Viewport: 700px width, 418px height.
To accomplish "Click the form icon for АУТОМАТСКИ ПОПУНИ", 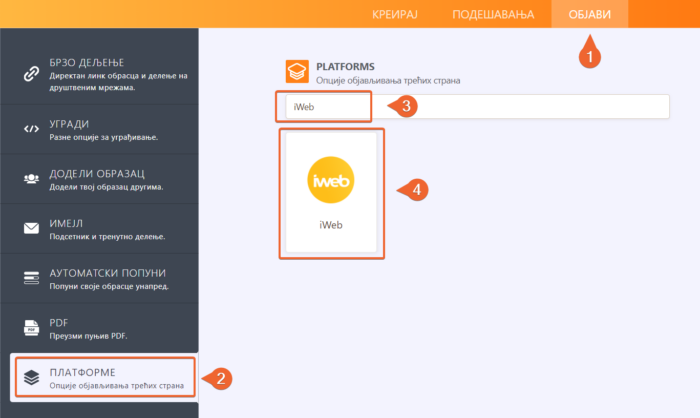I will point(31,278).
